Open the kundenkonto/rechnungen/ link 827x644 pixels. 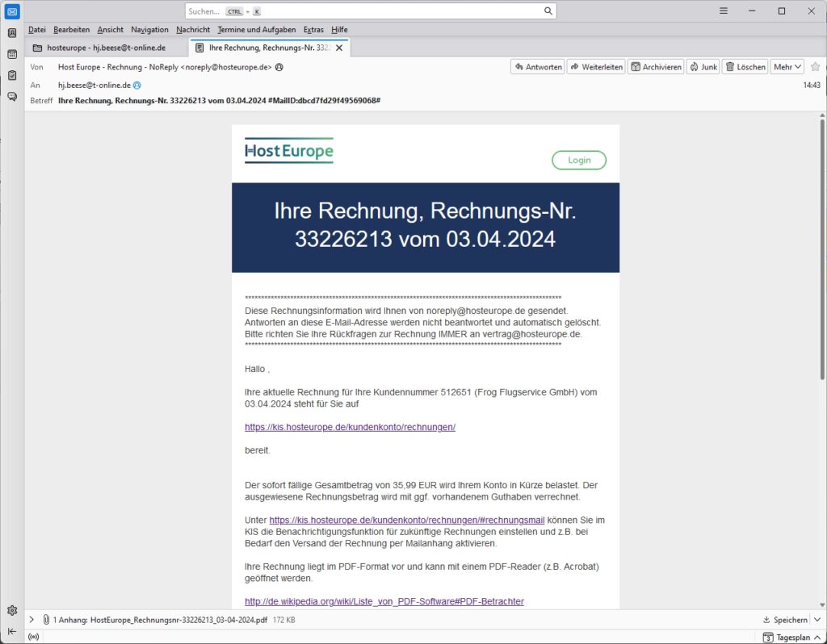click(350, 427)
